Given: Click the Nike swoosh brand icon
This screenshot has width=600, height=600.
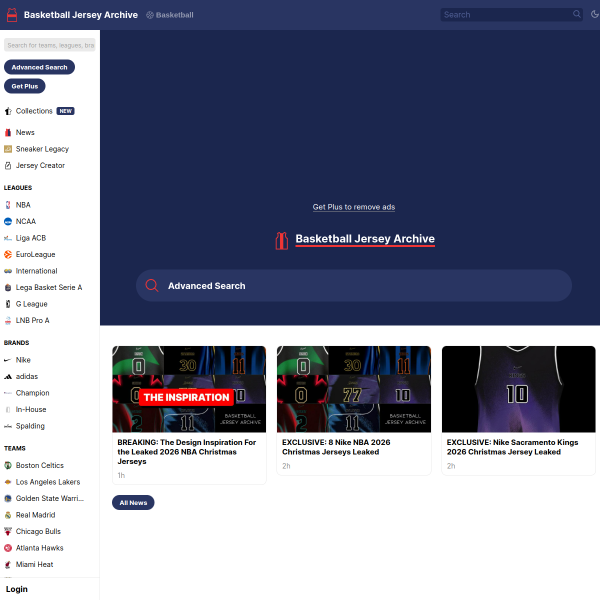Looking at the screenshot, I should click(8, 360).
